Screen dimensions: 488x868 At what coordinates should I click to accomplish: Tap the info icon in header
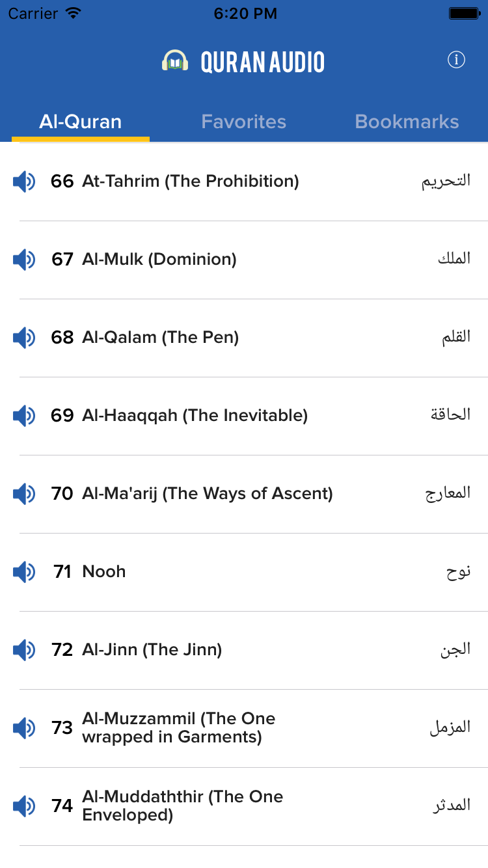pos(456,61)
